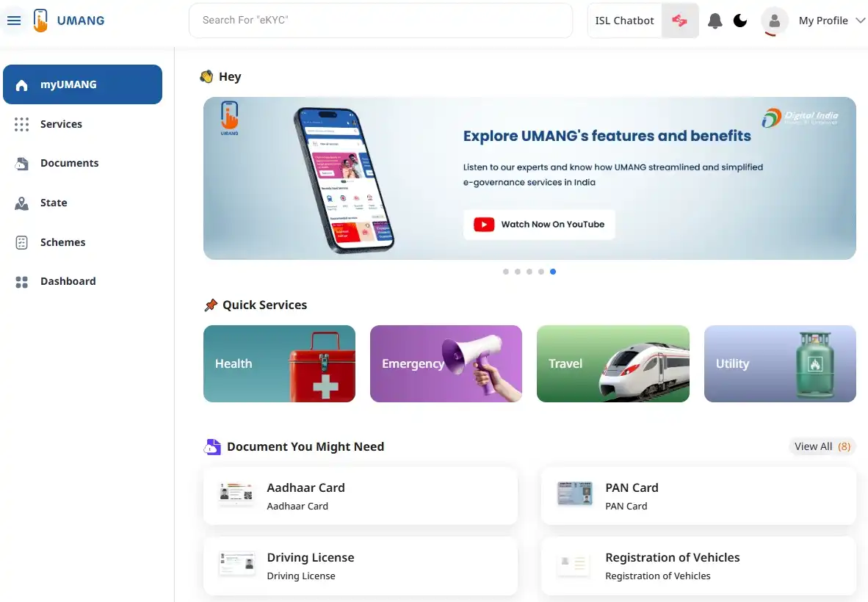Click the phone mockup image in banner
Screen dimensions: 868x602
(344, 180)
